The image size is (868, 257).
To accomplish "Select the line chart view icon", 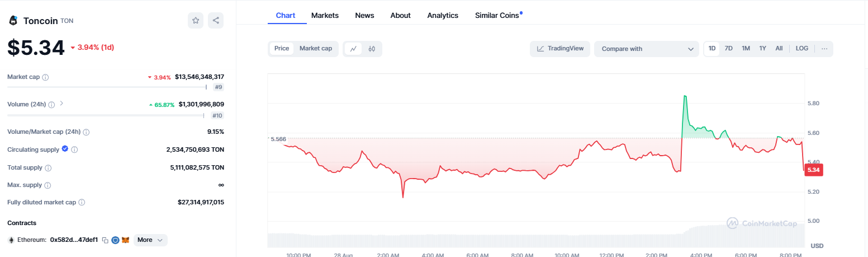I will 353,49.
